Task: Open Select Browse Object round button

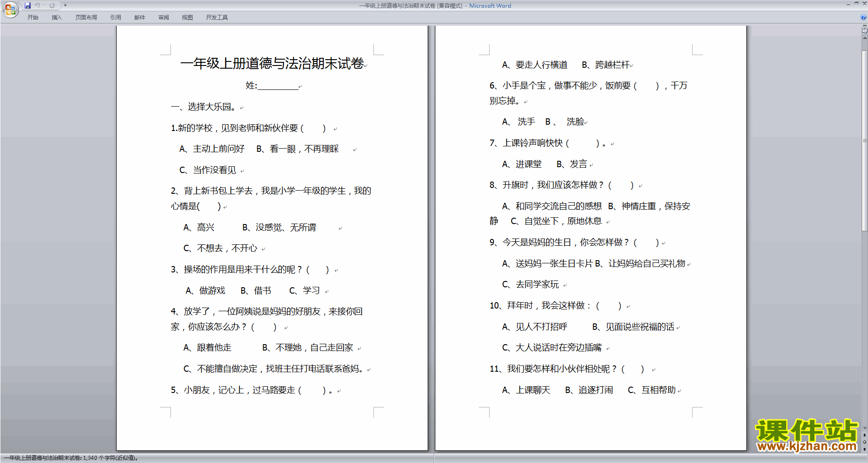Action: pyautogui.click(x=864, y=442)
